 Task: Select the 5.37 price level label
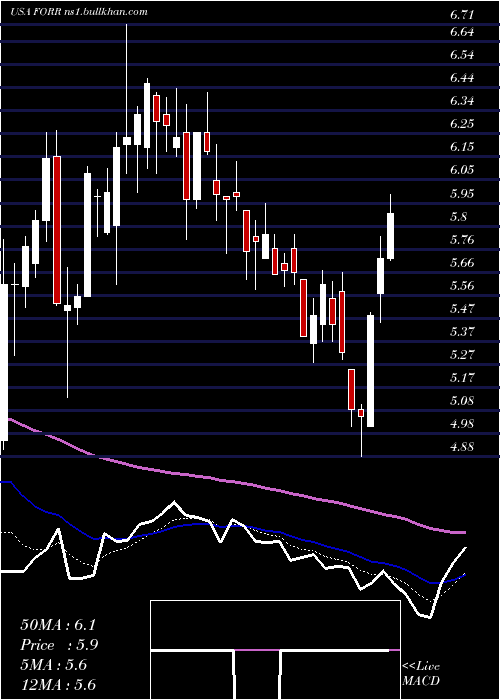462,332
